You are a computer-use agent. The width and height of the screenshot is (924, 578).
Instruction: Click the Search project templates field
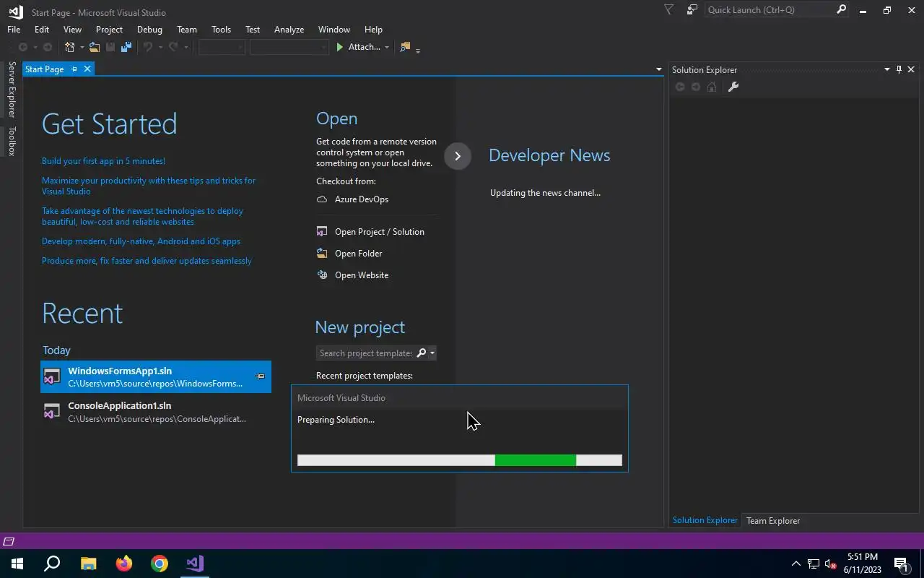click(x=366, y=353)
